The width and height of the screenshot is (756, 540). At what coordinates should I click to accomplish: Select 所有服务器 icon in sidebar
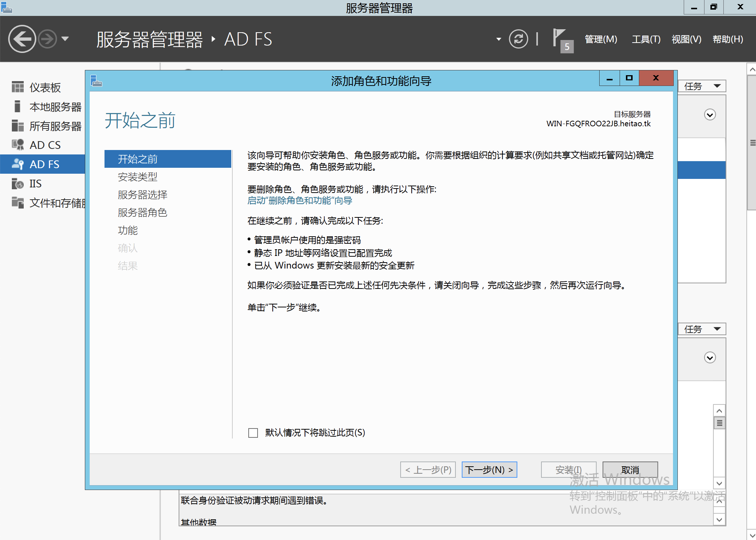[17, 126]
